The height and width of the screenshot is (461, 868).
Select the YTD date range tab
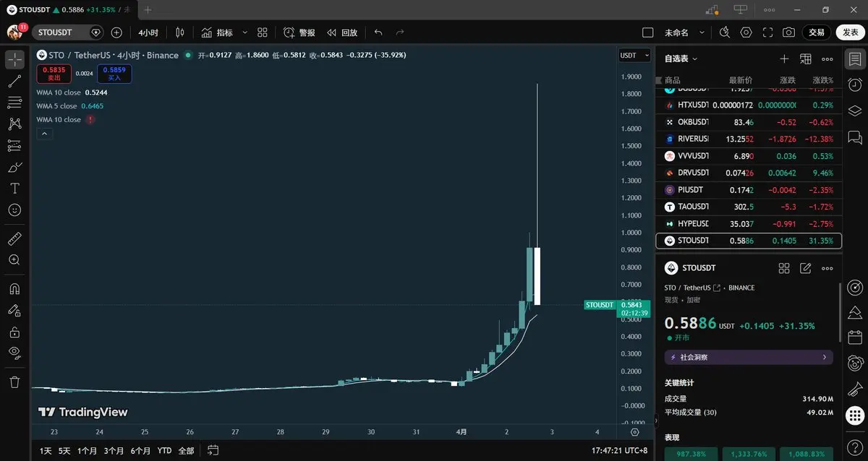point(164,450)
